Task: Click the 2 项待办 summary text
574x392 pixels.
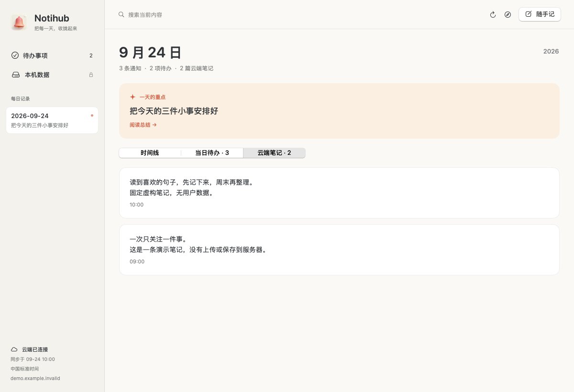Action: [x=160, y=68]
